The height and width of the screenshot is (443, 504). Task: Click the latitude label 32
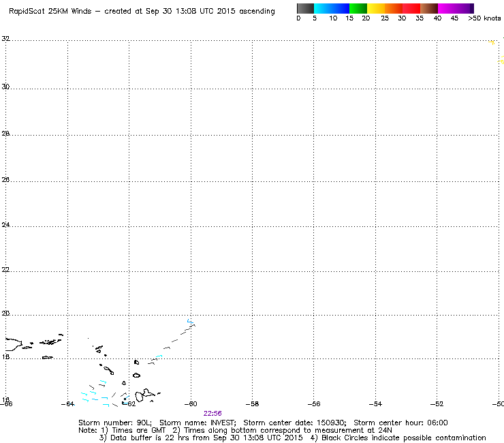coord(5,39)
